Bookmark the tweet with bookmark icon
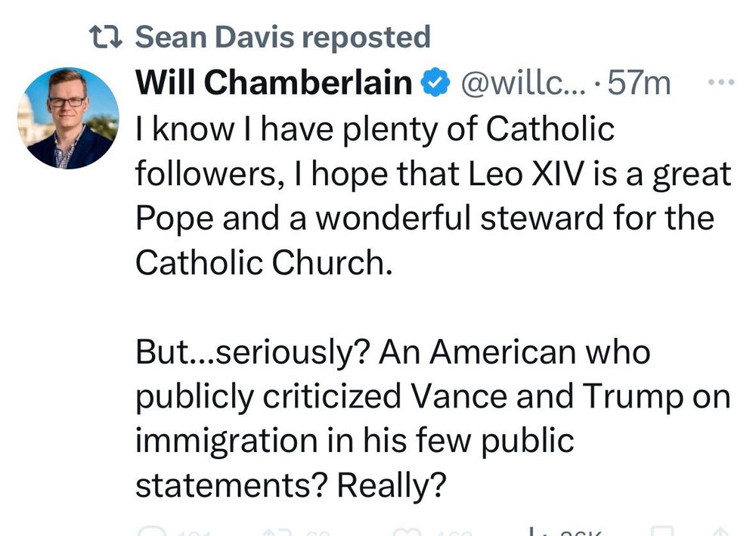756x536 pixels. click(x=662, y=531)
